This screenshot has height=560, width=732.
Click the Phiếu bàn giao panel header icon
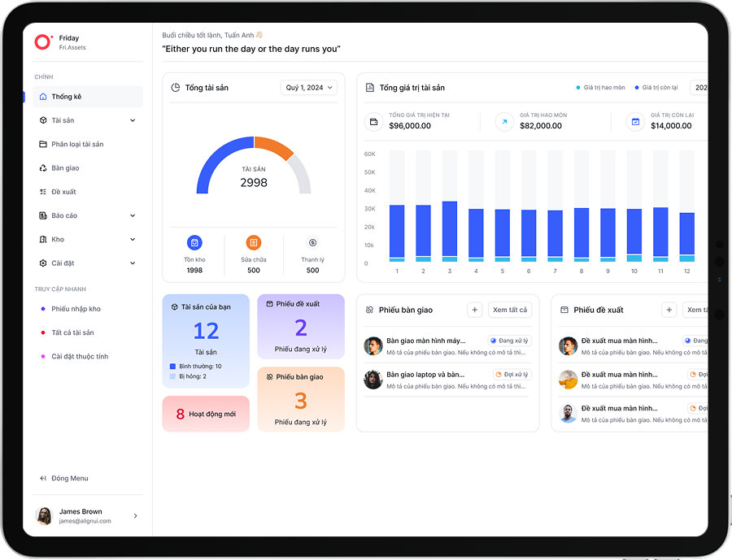click(x=369, y=310)
